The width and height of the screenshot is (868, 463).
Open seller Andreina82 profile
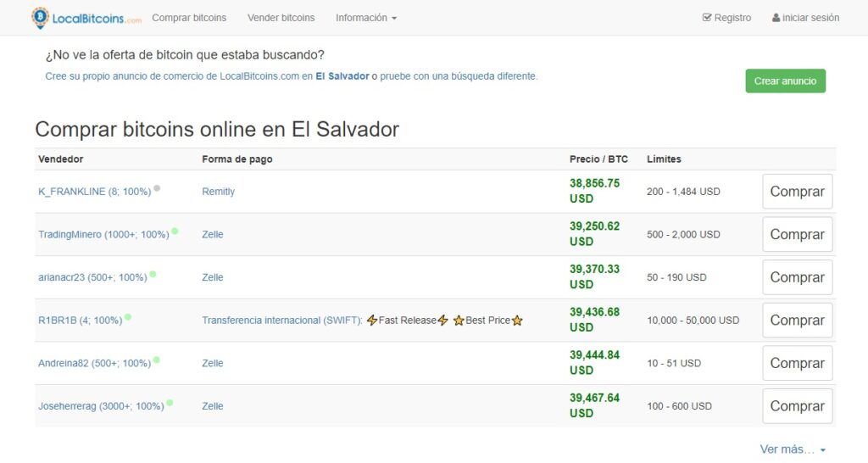coord(95,363)
